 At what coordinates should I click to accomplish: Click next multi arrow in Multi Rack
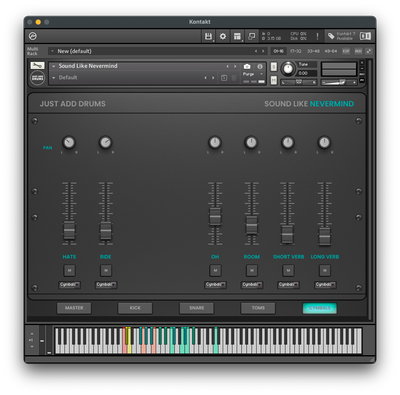click(263, 51)
